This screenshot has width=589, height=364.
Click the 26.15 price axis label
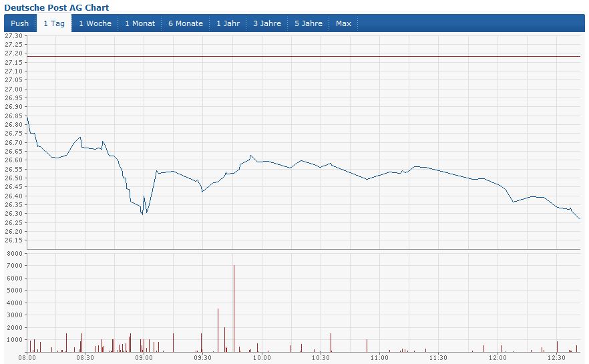coord(13,240)
